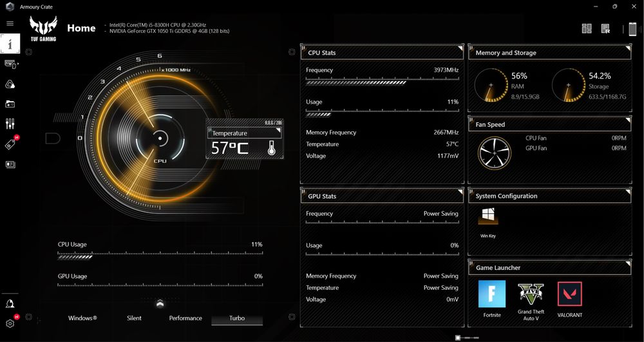Open the User Center headset icon
Screen dimensions: 644x342
[10, 303]
